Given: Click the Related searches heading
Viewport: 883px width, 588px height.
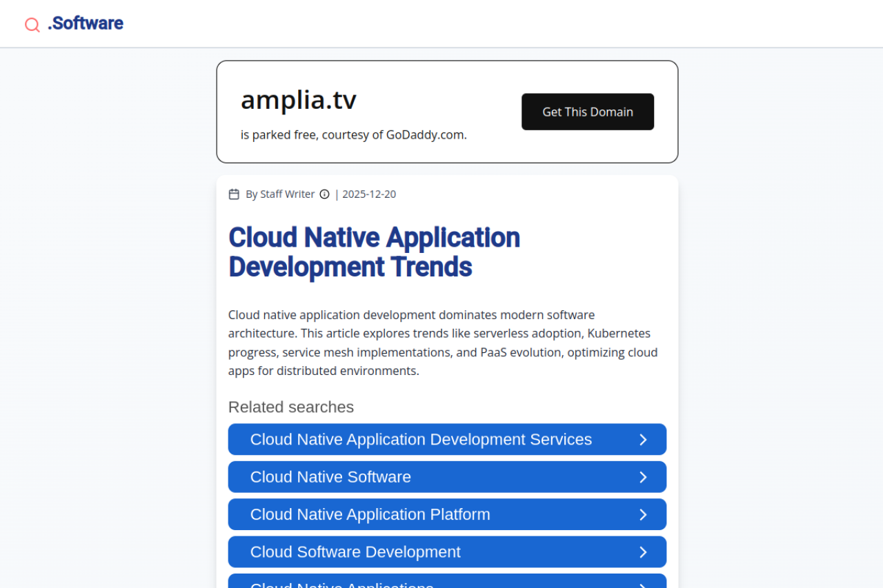Looking at the screenshot, I should click(x=290, y=407).
